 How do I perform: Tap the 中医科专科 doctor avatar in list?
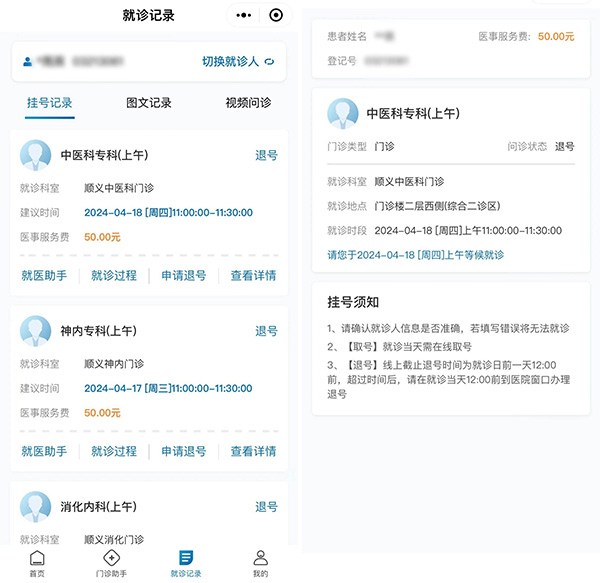pos(36,155)
